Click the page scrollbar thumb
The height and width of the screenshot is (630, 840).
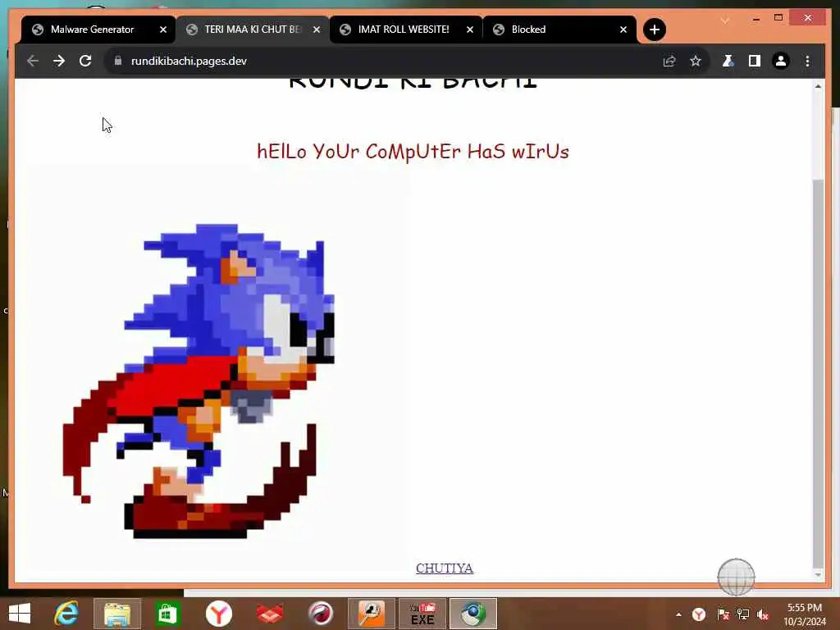818,373
